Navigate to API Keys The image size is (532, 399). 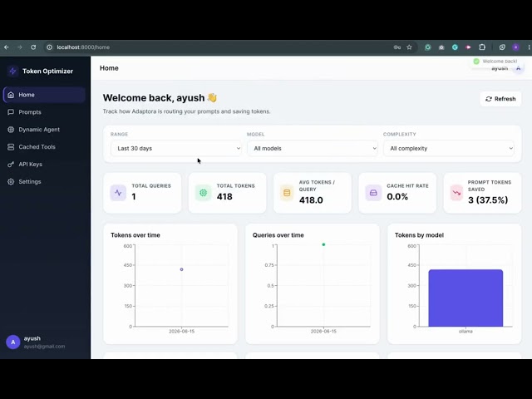(44, 165)
